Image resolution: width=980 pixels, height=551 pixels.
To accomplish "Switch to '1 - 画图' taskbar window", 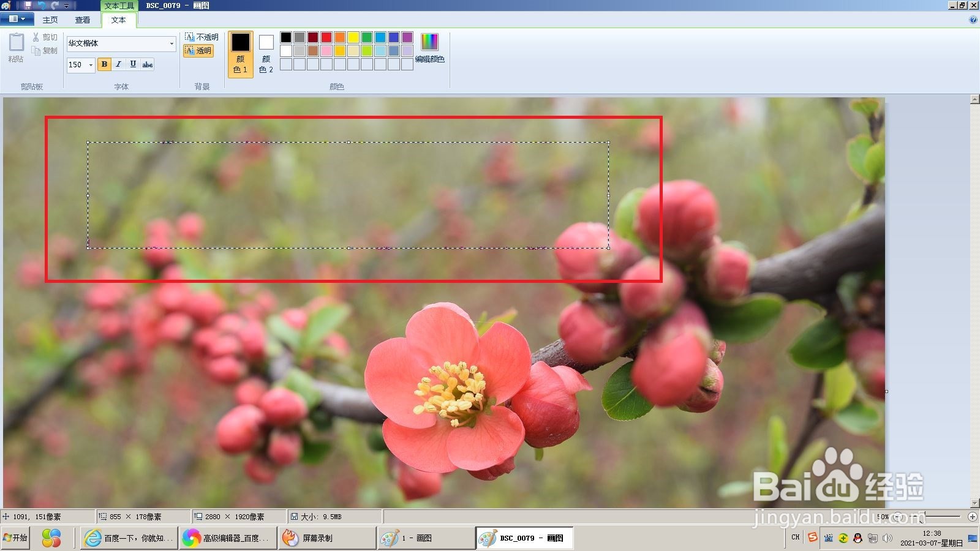I will [x=426, y=538].
